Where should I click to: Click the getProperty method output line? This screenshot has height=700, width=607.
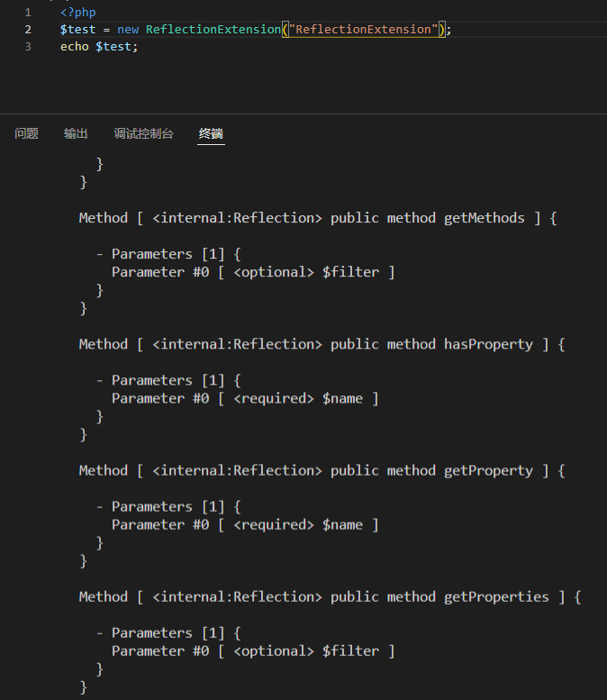click(322, 470)
